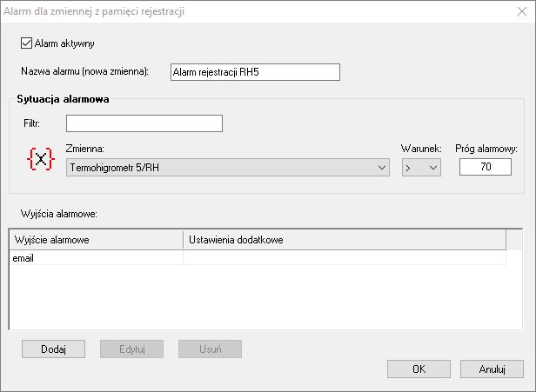Open the Zmienna dropdown list
This screenshot has width=536, height=392.
pyautogui.click(x=228, y=167)
